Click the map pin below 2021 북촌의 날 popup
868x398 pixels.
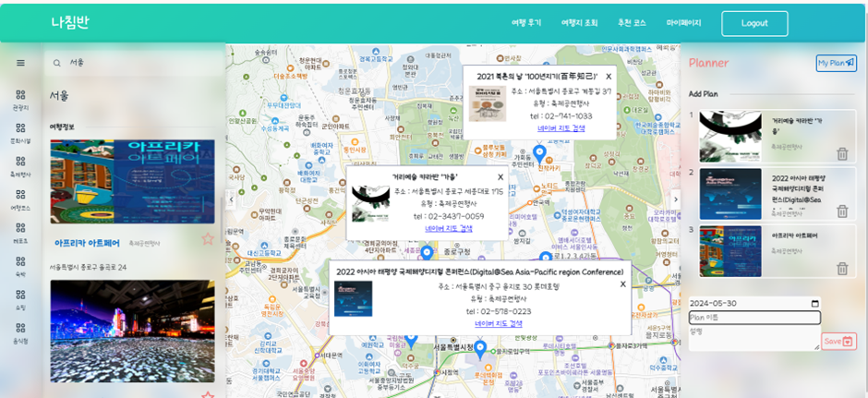pos(539,154)
